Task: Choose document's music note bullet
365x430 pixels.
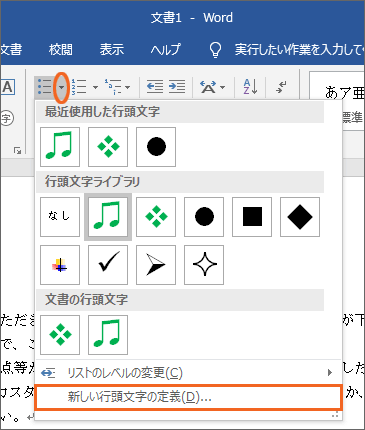Action: point(108,335)
